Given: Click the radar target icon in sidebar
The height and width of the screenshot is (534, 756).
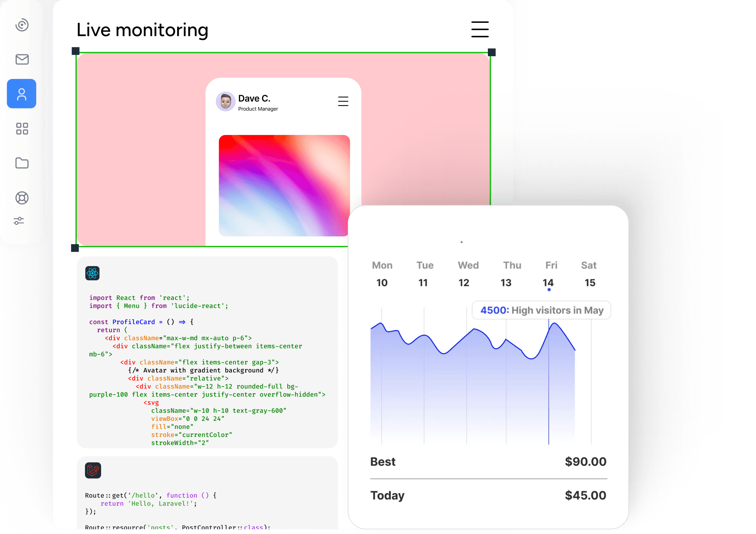Looking at the screenshot, I should [22, 25].
